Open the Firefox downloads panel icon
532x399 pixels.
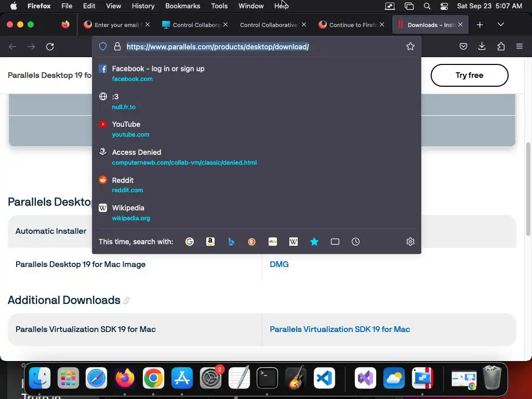tap(482, 46)
